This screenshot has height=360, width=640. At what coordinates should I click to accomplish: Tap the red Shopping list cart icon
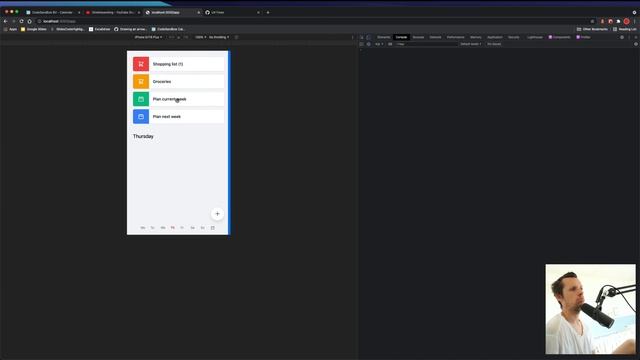pyautogui.click(x=141, y=64)
